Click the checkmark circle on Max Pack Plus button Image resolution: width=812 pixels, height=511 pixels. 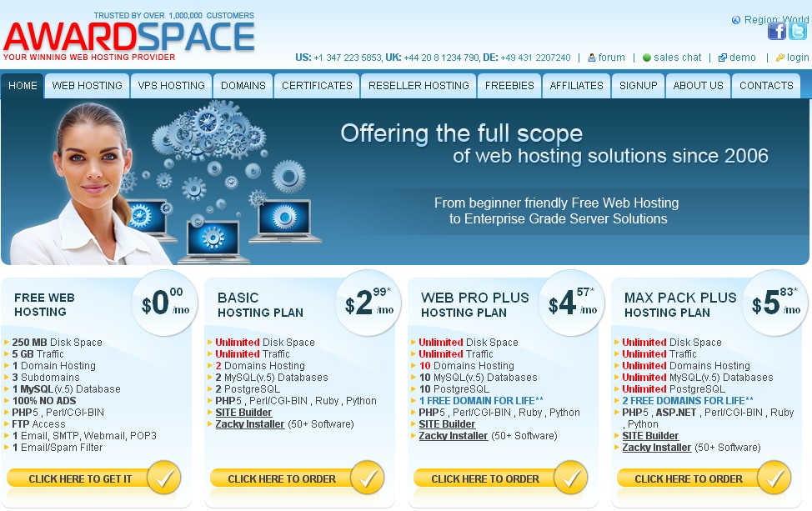coord(774,478)
